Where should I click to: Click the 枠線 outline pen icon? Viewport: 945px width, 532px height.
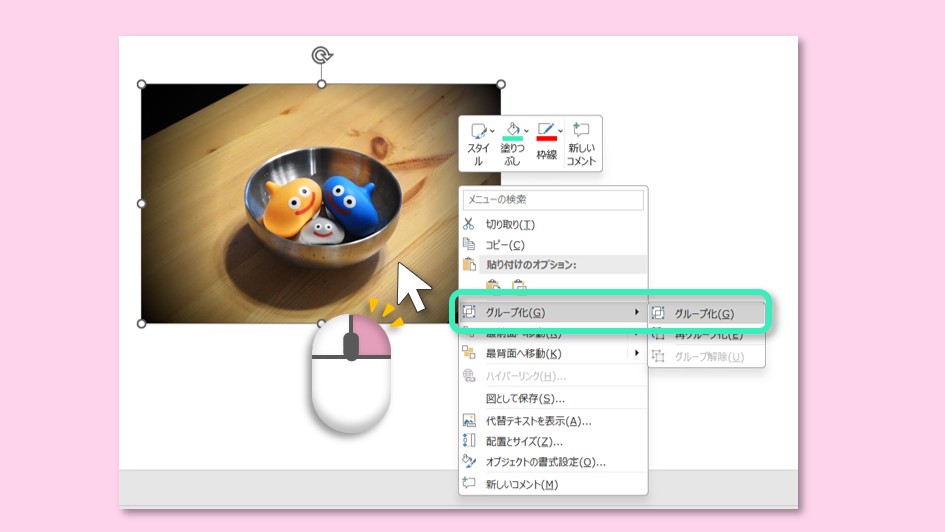tap(545, 129)
